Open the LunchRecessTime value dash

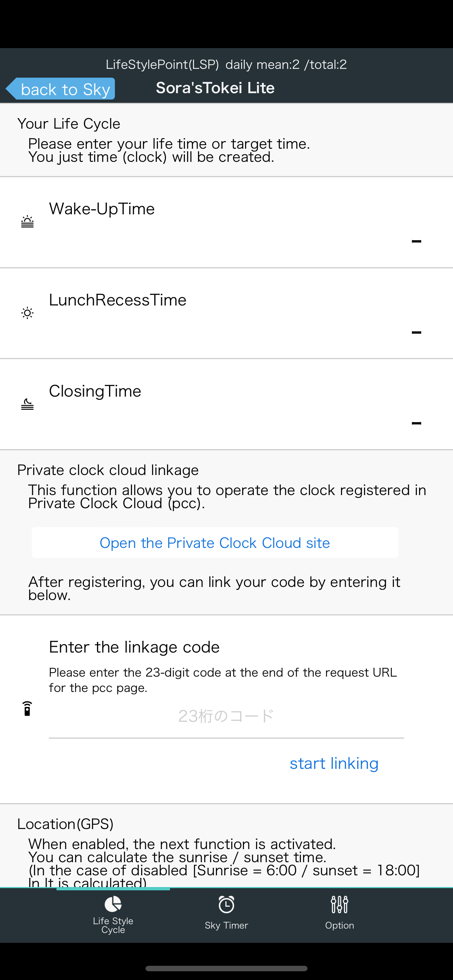pyautogui.click(x=417, y=332)
